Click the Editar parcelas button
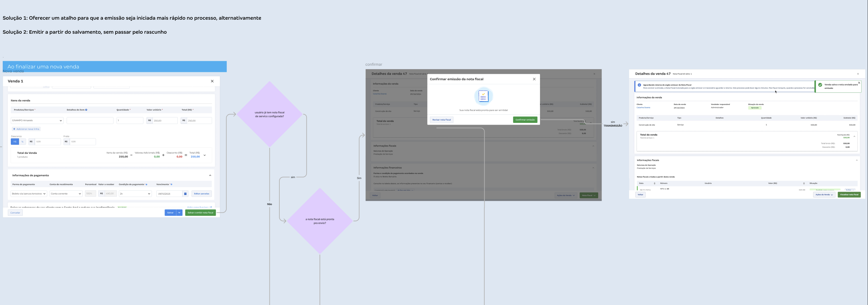 202,194
